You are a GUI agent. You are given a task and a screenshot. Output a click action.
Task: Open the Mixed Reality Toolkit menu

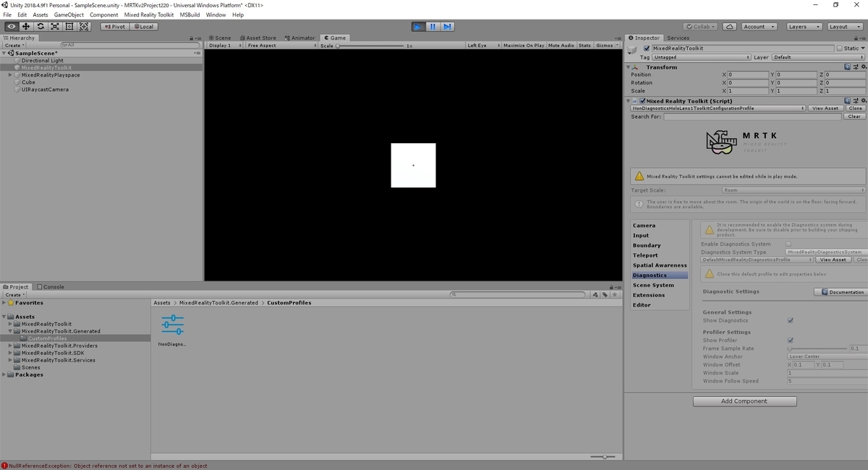point(149,14)
